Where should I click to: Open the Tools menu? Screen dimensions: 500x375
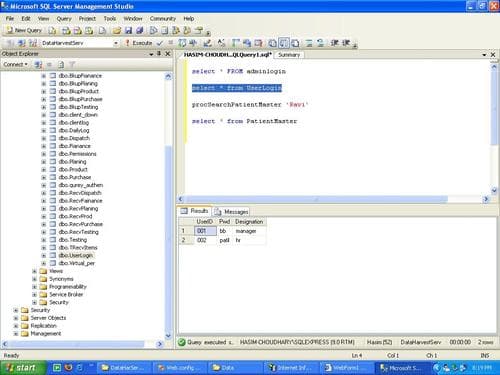(110, 19)
